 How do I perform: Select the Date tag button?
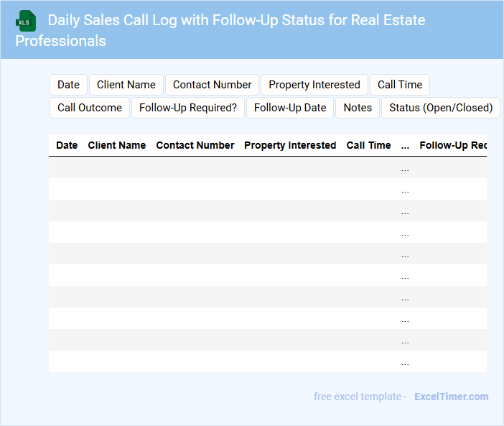pos(69,85)
